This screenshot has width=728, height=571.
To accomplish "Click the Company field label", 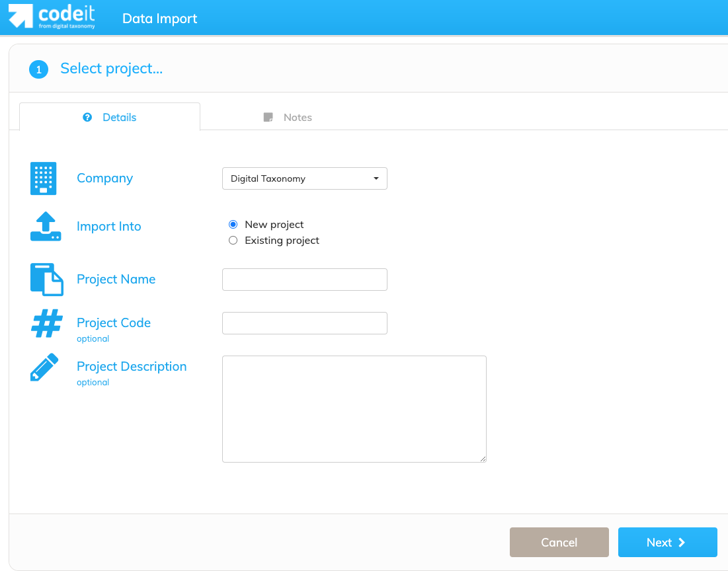I will pos(105,178).
